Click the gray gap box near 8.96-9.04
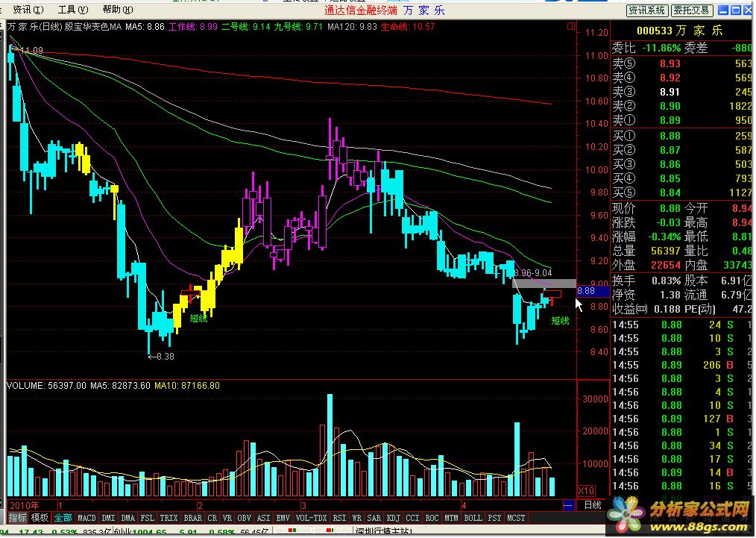Screen dimensions: 756x538 (x=544, y=284)
